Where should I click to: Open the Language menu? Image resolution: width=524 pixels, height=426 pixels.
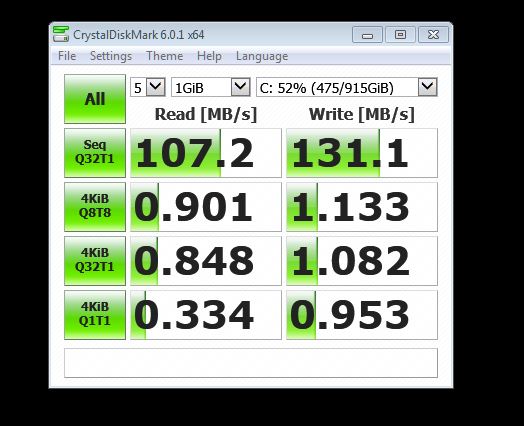[x=262, y=56]
